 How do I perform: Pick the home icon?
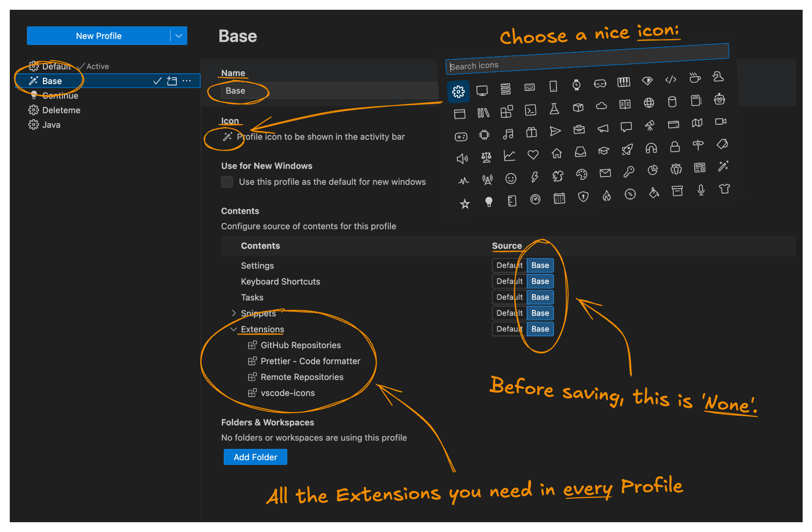[556, 154]
